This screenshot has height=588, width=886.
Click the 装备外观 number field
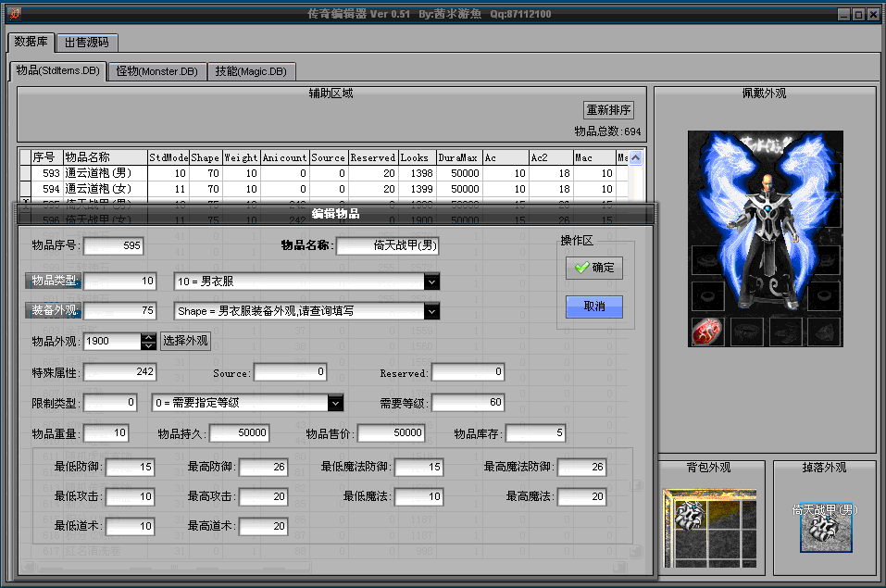(119, 310)
